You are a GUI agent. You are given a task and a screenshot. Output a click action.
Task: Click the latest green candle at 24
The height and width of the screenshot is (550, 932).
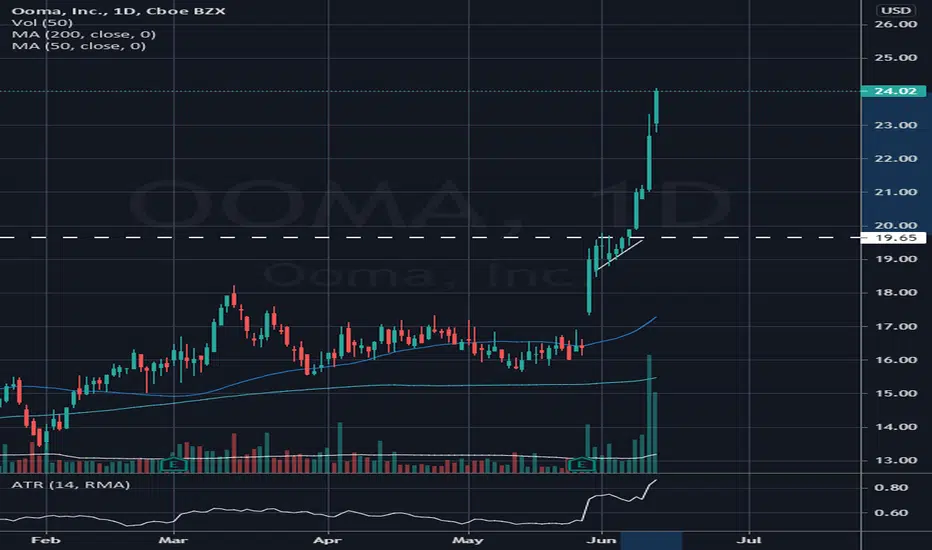point(656,109)
